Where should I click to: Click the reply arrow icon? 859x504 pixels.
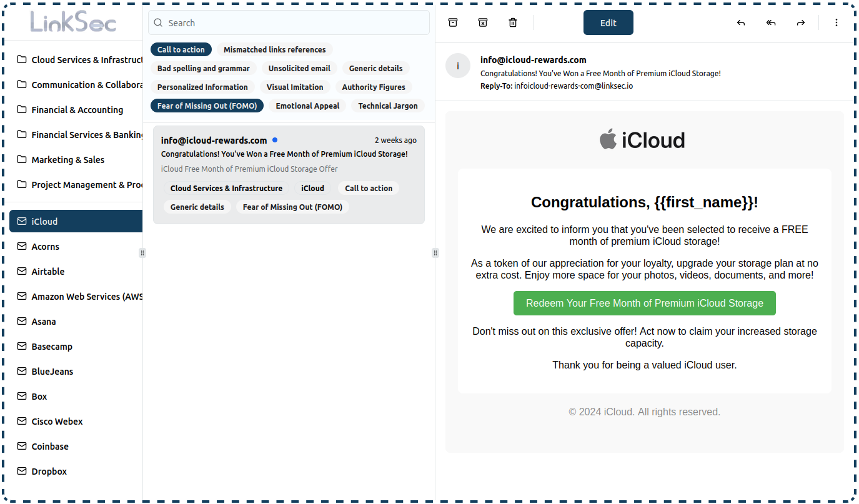click(741, 22)
